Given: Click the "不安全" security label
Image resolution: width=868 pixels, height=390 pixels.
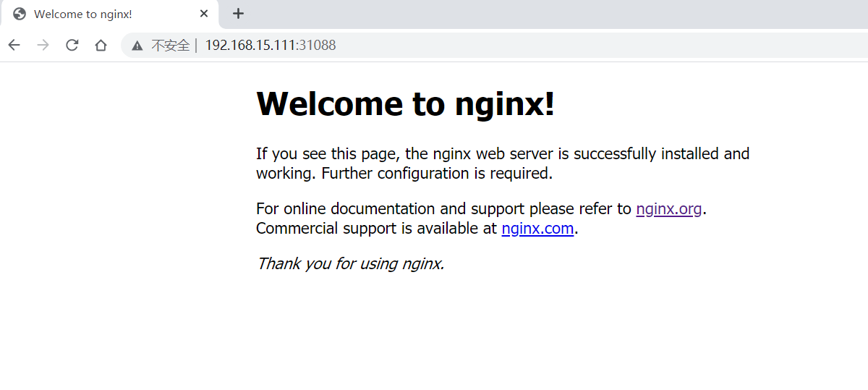Looking at the screenshot, I should coord(170,46).
